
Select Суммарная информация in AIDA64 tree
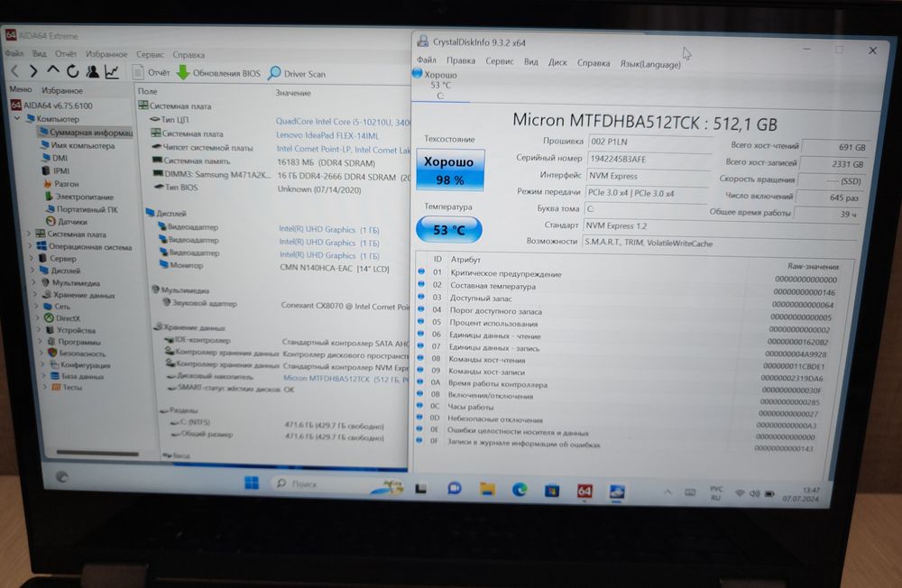[85, 132]
